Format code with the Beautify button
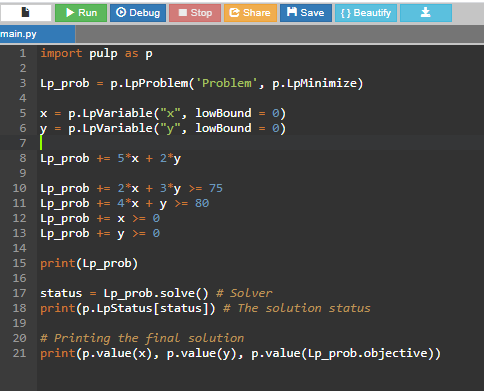Image resolution: width=484 pixels, height=391 pixels. pos(366,13)
